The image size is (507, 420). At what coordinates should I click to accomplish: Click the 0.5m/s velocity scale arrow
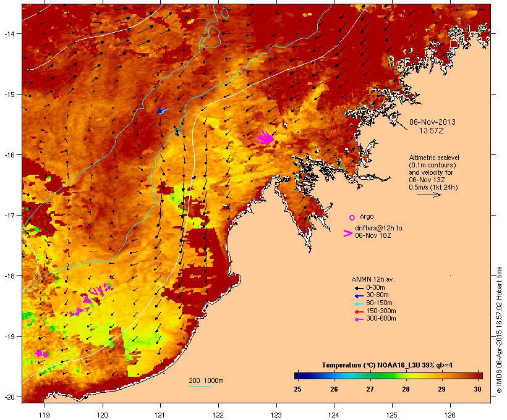click(428, 195)
